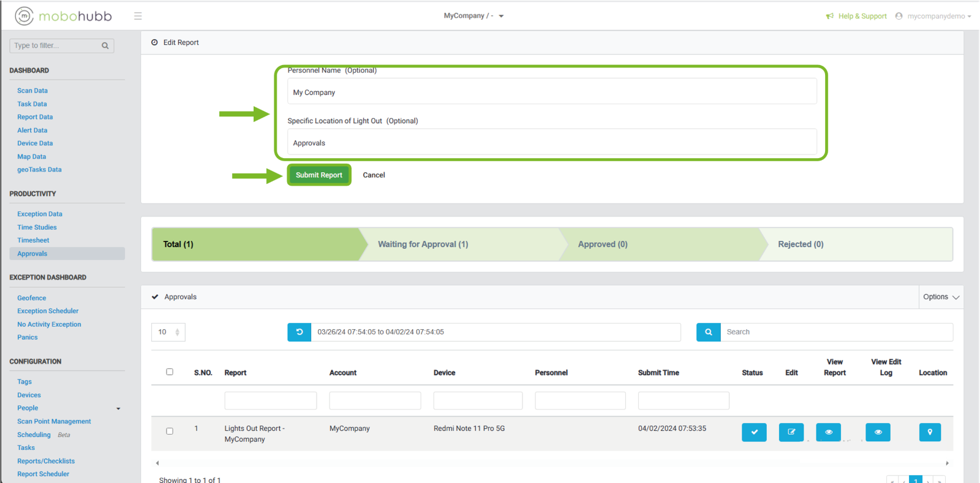Click the edit report pencil icon
The height and width of the screenshot is (483, 980).
point(791,432)
